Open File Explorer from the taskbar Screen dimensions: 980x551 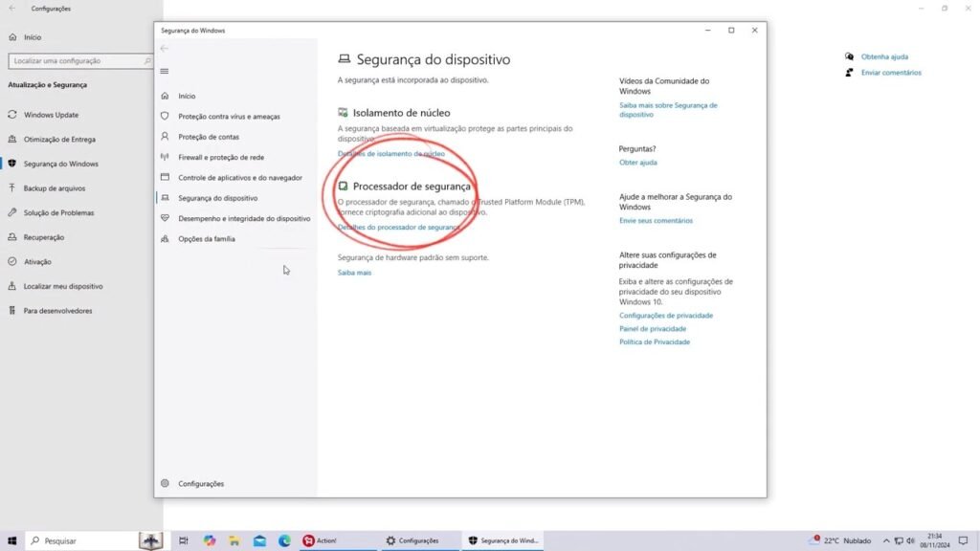pyautogui.click(x=234, y=541)
